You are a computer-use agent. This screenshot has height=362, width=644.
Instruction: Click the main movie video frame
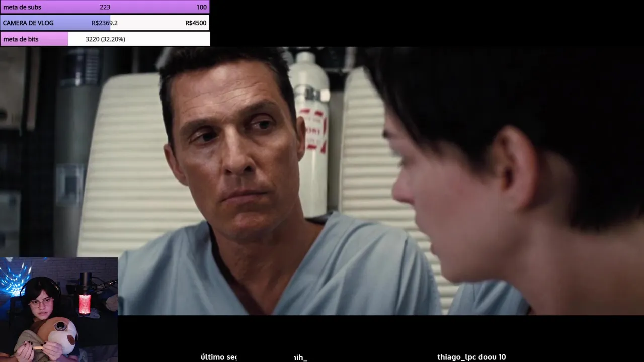(x=322, y=181)
